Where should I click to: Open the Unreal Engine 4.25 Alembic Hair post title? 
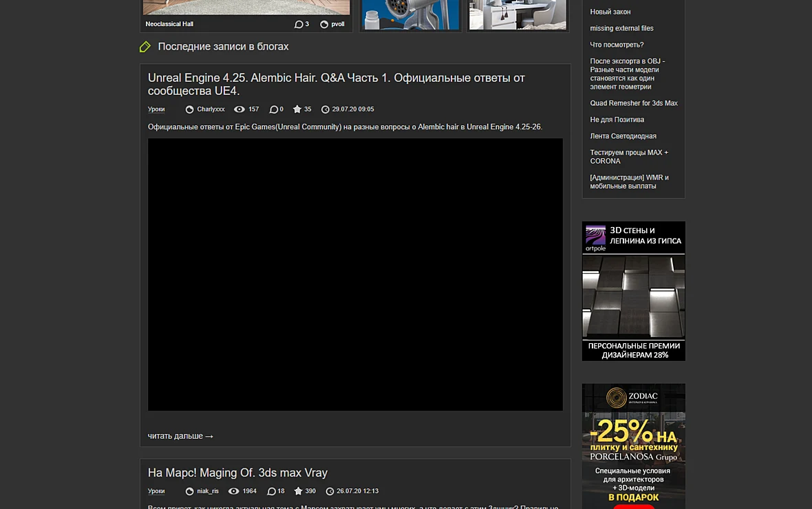pos(336,85)
